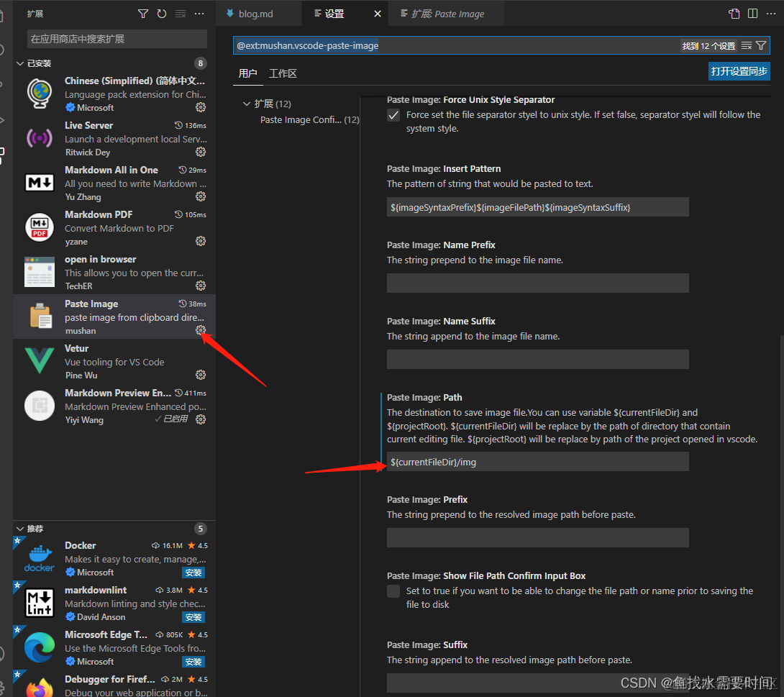Focus the extension marketplace search box
The height and width of the screenshot is (697, 784).
pyautogui.click(x=117, y=39)
